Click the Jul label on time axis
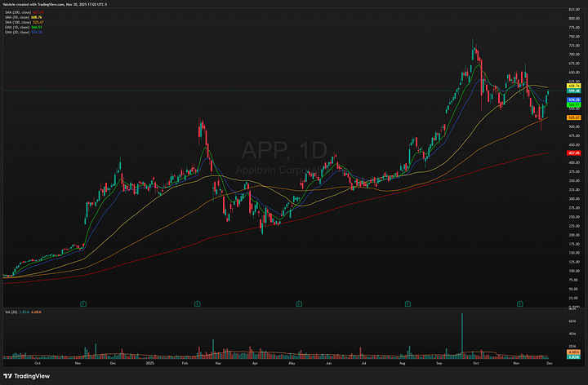Image resolution: width=588 pixels, height=385 pixels. (x=363, y=363)
